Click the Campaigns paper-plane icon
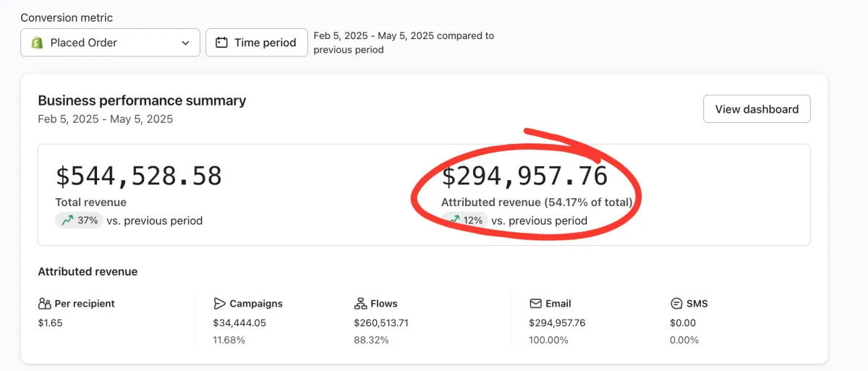The width and height of the screenshot is (868, 371). [x=220, y=304]
